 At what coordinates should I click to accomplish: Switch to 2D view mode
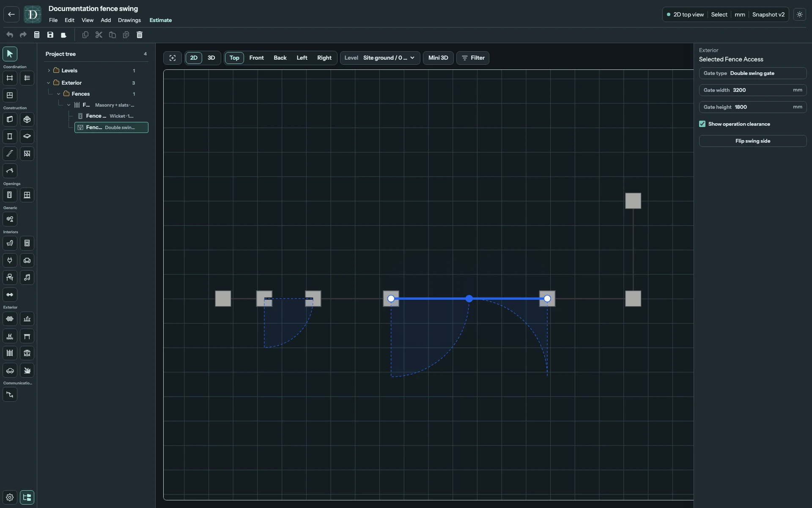194,58
